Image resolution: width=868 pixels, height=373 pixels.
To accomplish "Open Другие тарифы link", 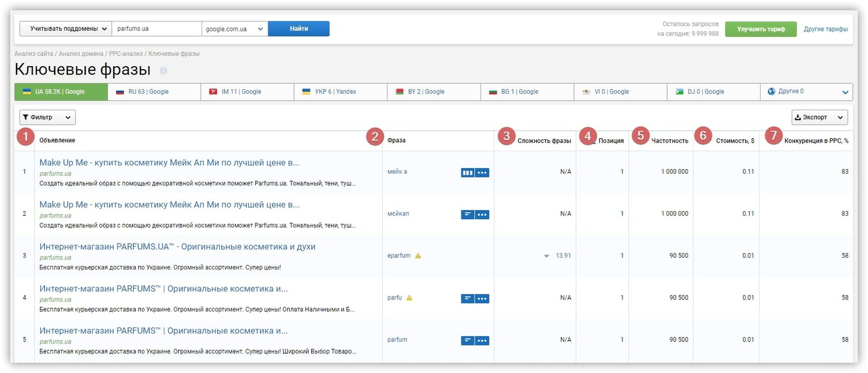I will click(826, 29).
